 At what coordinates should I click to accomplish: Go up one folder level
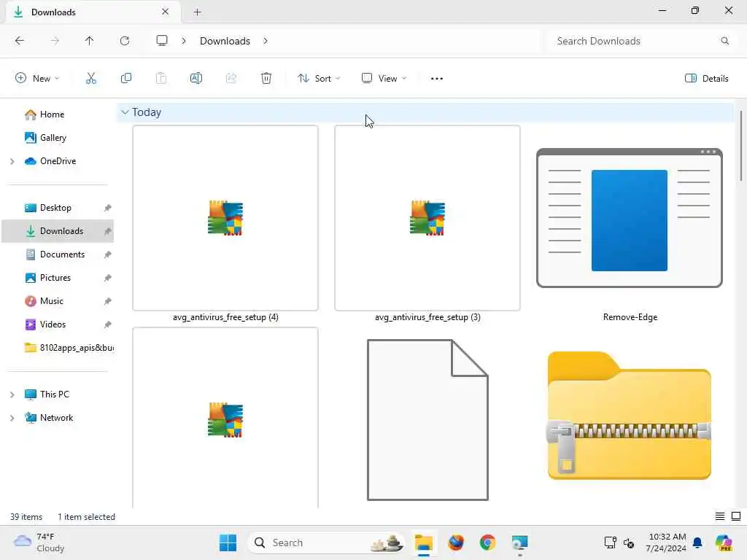coord(89,41)
